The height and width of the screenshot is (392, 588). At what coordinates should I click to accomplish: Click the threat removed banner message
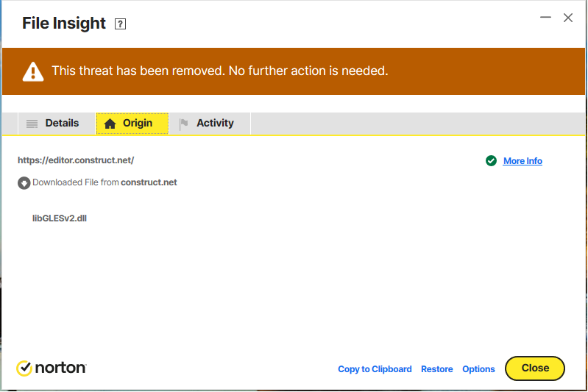pyautogui.click(x=220, y=71)
